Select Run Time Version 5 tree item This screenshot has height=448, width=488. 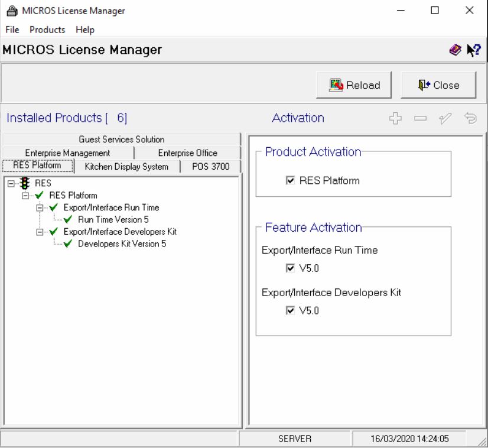tap(113, 219)
